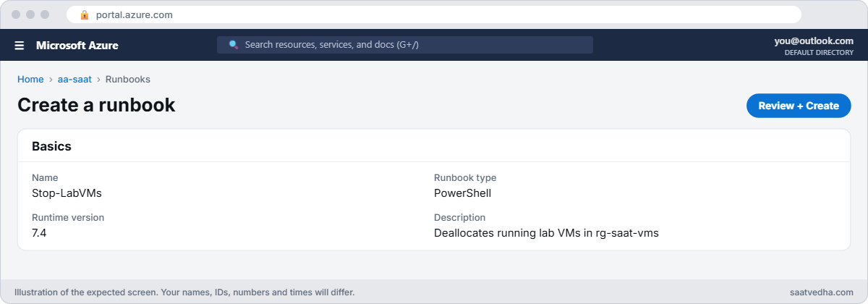Click the lock icon in address bar
868x304 pixels.
(x=84, y=14)
